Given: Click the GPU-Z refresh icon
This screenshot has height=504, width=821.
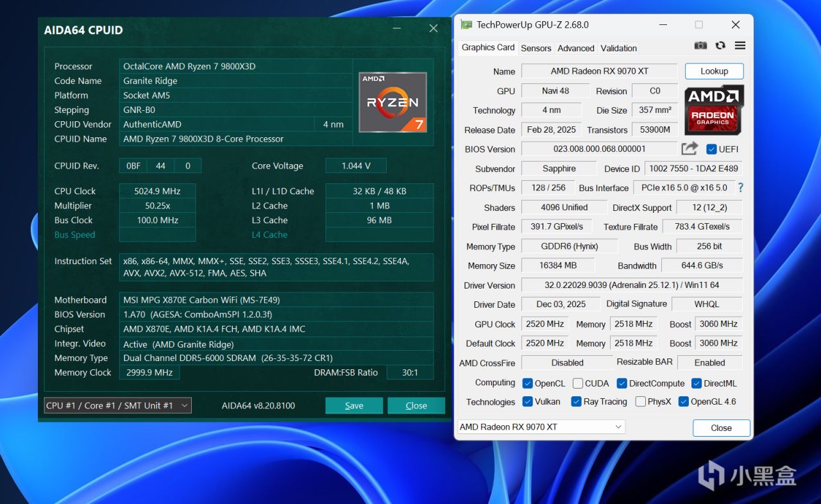Looking at the screenshot, I should click(x=720, y=46).
